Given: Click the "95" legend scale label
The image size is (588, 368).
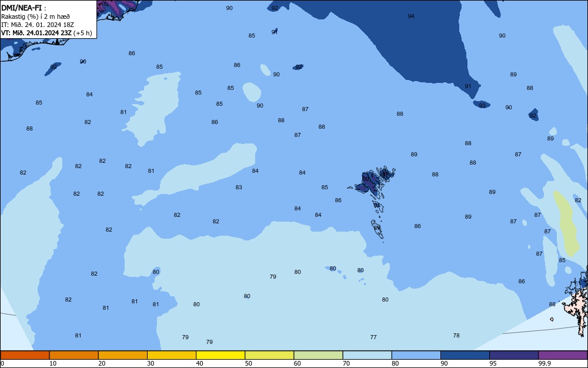Looking at the screenshot, I should [x=493, y=363].
